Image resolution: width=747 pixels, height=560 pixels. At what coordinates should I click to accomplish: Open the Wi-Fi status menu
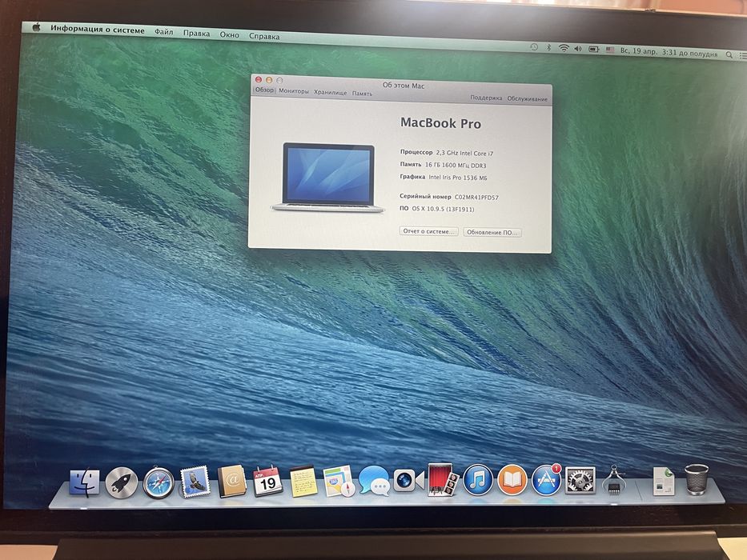pyautogui.click(x=564, y=48)
